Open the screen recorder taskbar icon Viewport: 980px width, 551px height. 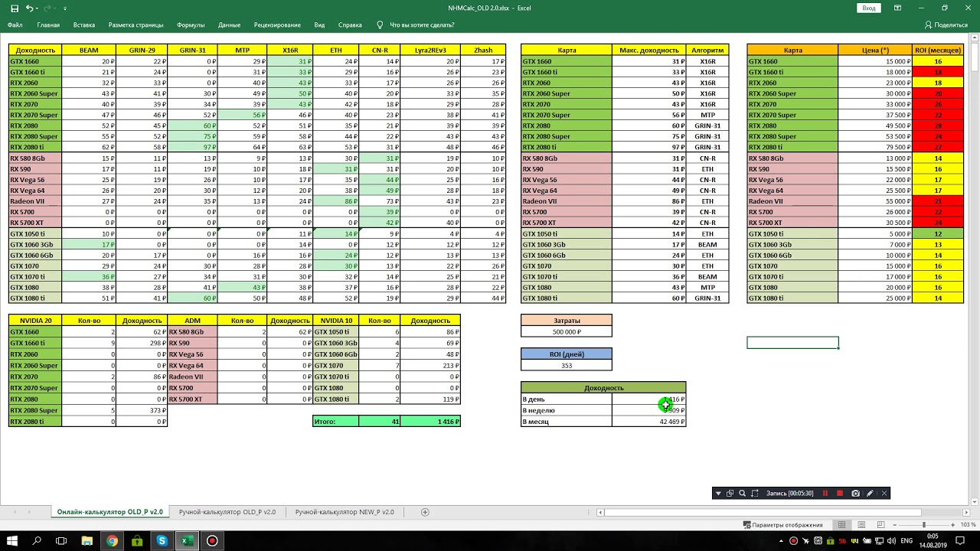pos(212,541)
